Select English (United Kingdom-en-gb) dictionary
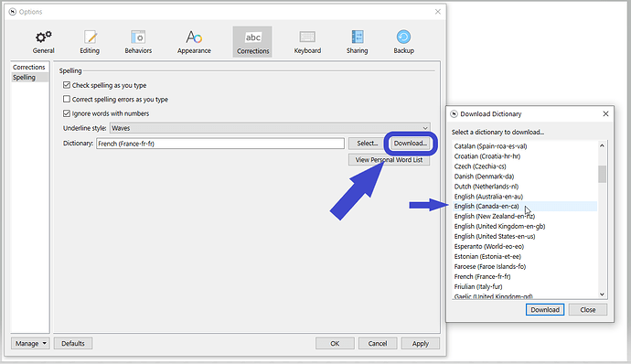Screen dimensions: 631x364 (x=524, y=226)
